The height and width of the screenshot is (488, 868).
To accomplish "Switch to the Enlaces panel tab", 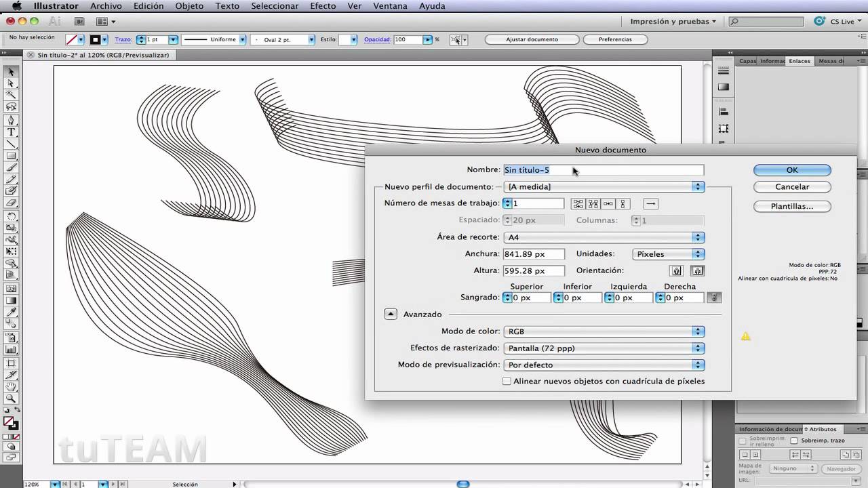I will click(800, 61).
